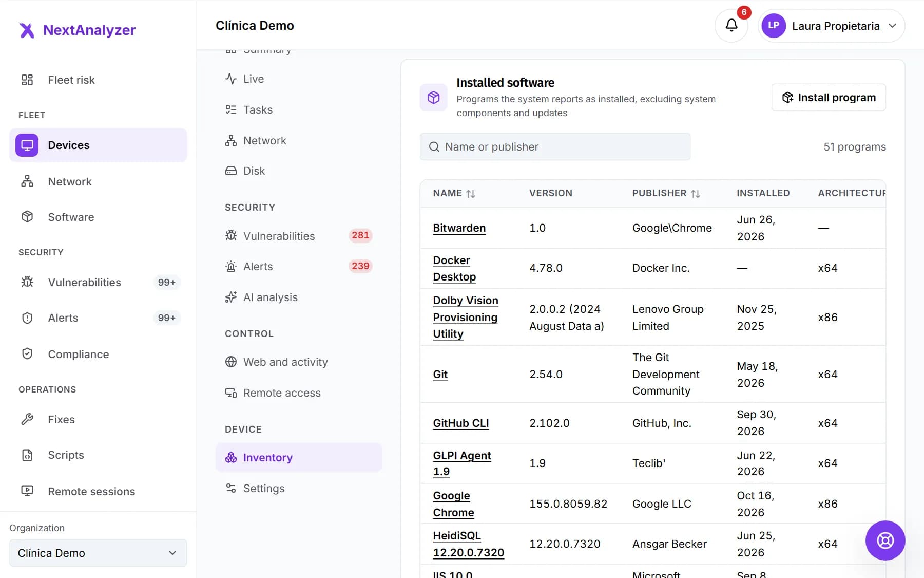
Task: Open the GitHub CLI program link
Action: 460,423
